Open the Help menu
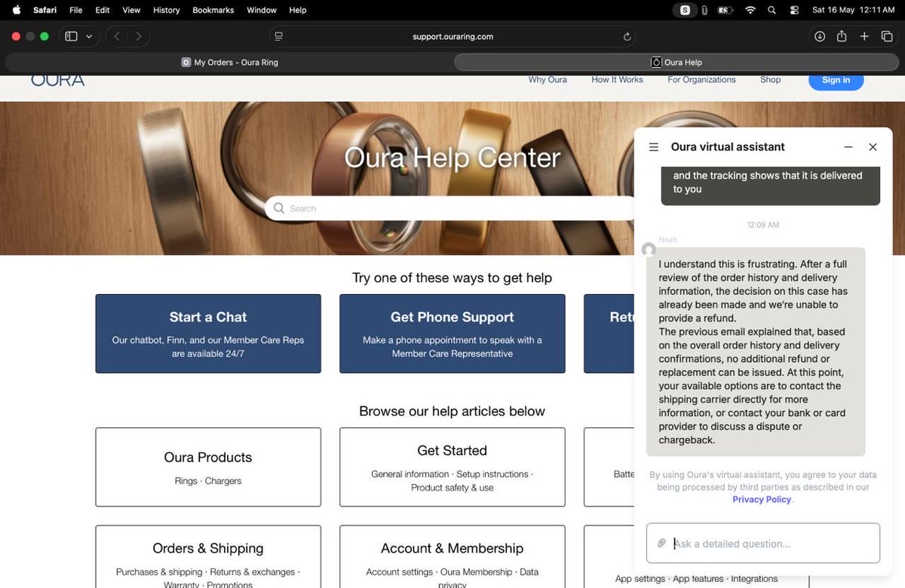Screen dimensions: 905x588 (298, 10)
